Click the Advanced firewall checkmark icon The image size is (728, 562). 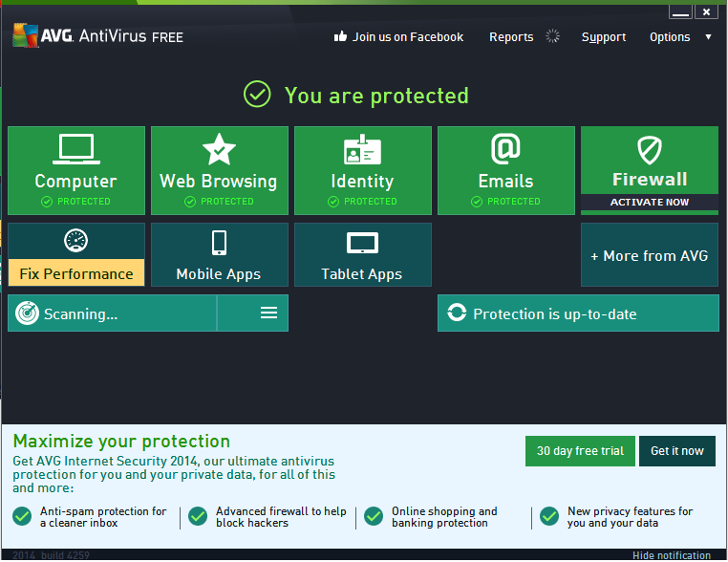pos(198,516)
